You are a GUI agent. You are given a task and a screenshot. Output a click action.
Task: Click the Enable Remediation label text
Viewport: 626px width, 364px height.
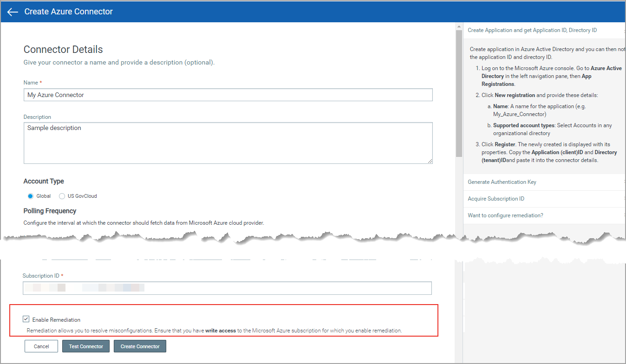click(x=56, y=319)
